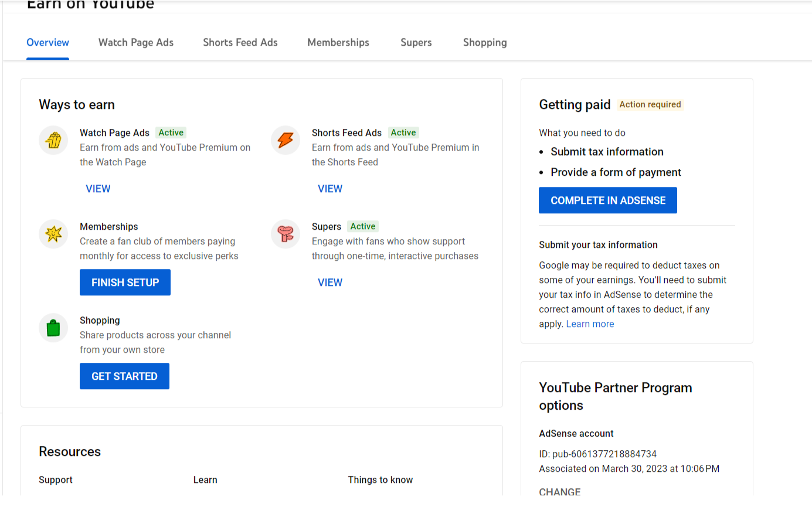Click the Support column heading
This screenshot has width=812, height=507.
coord(56,480)
